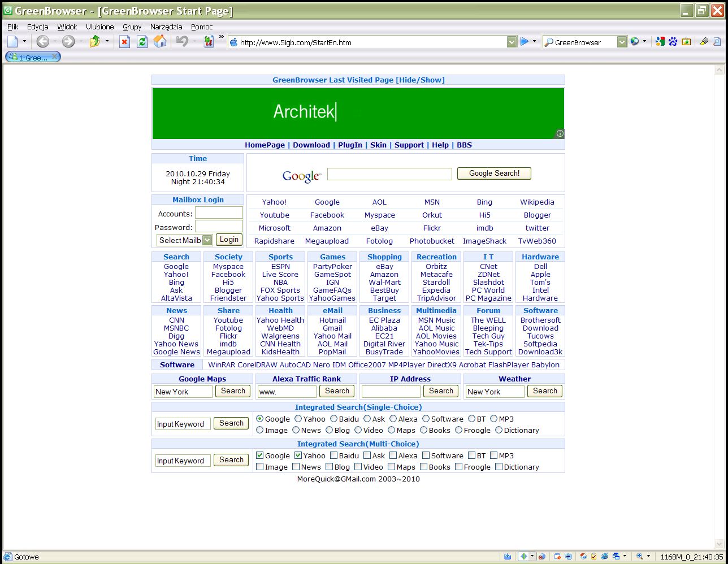Click the Mailbox Login button

tap(229, 240)
